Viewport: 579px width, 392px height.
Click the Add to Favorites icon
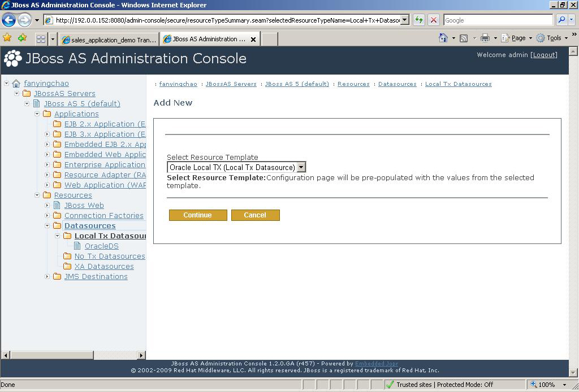[22, 38]
